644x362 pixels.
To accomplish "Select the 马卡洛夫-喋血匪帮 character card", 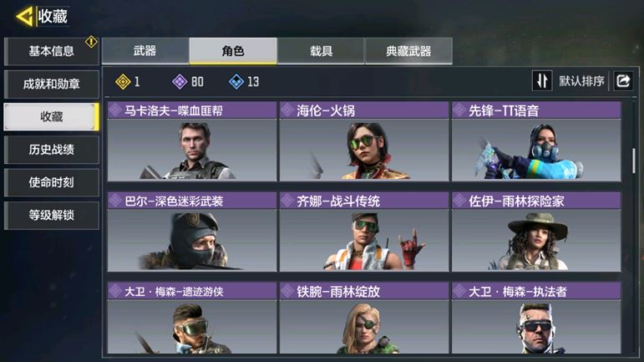I will [192, 141].
